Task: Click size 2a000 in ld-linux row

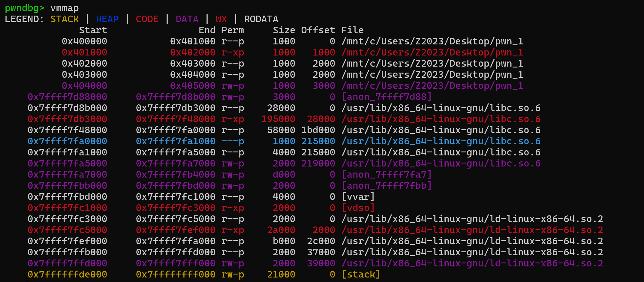Action: [x=281, y=230]
